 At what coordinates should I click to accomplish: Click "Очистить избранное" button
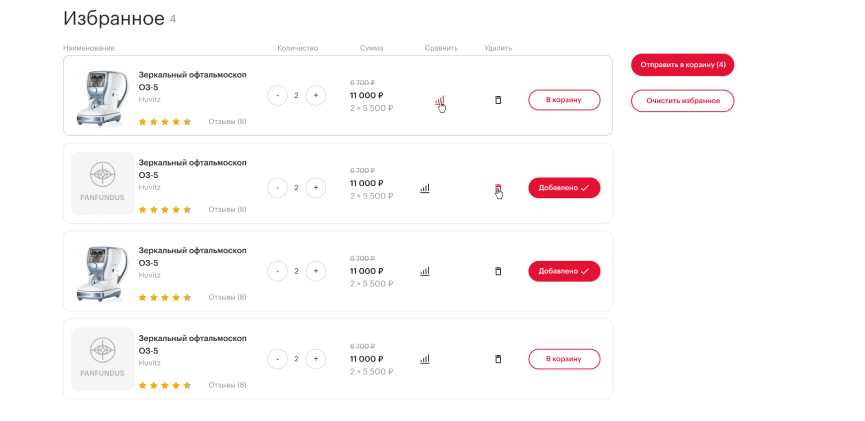point(682,101)
